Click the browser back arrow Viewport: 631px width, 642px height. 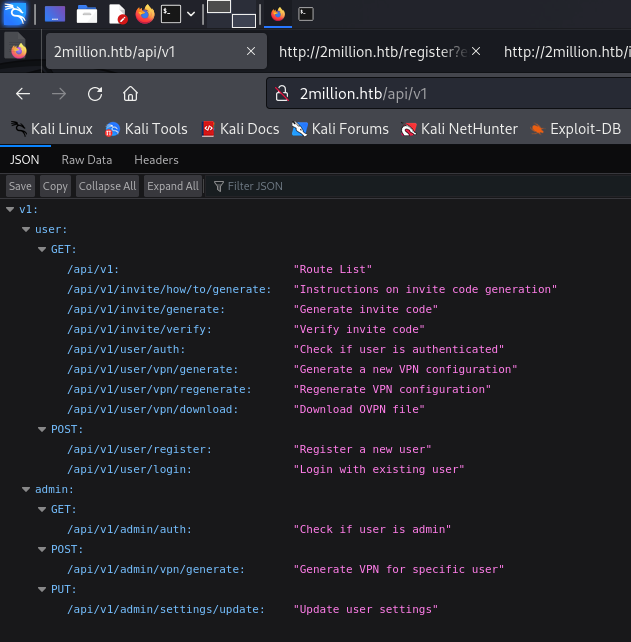coord(23,94)
